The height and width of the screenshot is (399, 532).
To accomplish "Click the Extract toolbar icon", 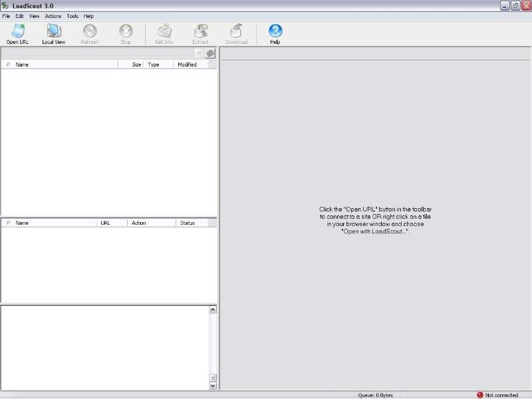I will [201, 34].
